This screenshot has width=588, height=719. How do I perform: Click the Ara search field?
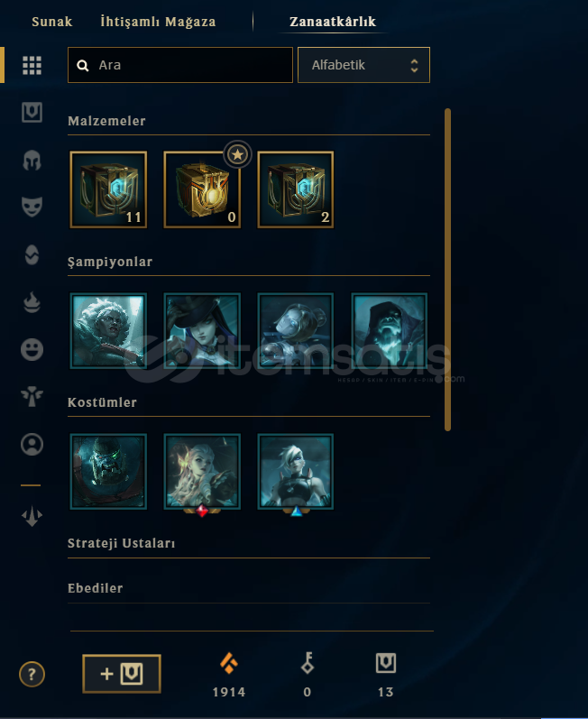(x=180, y=65)
